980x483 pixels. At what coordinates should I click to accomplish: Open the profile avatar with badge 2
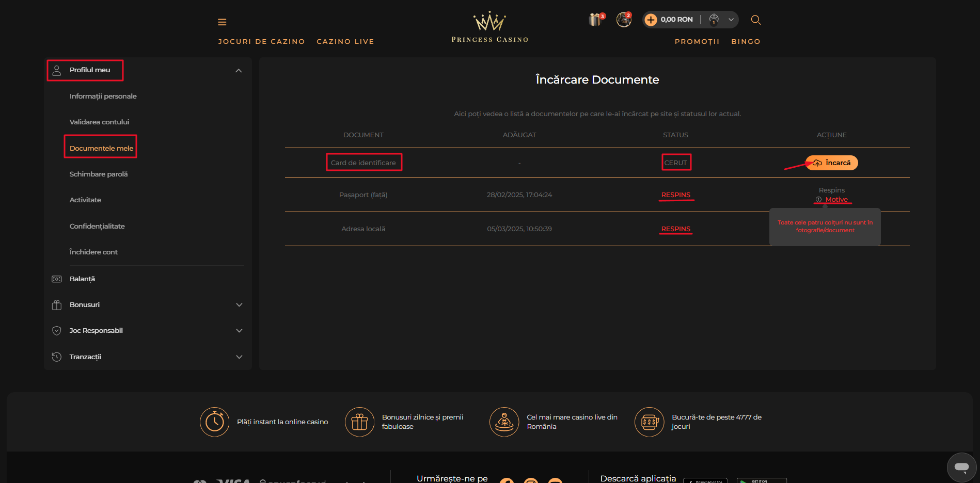click(624, 20)
